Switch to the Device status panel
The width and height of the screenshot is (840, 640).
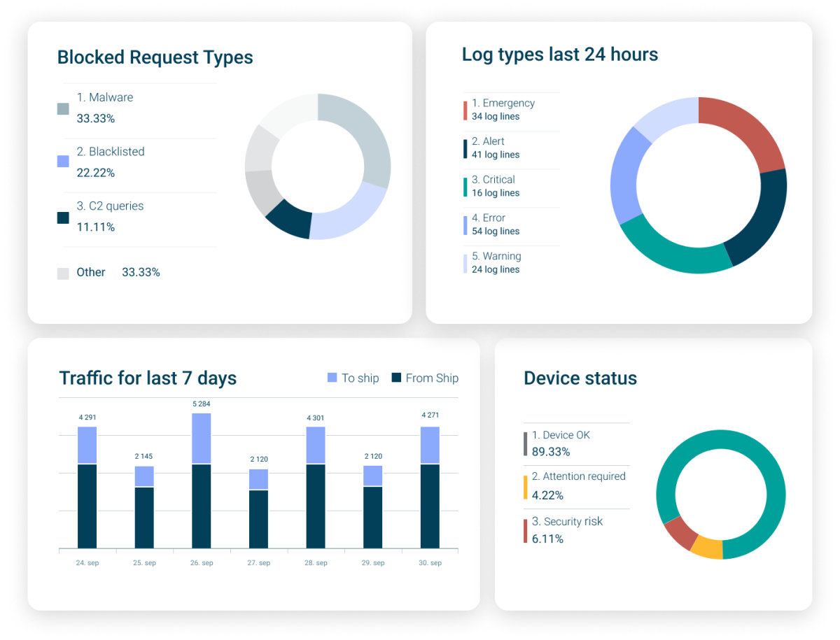(580, 378)
